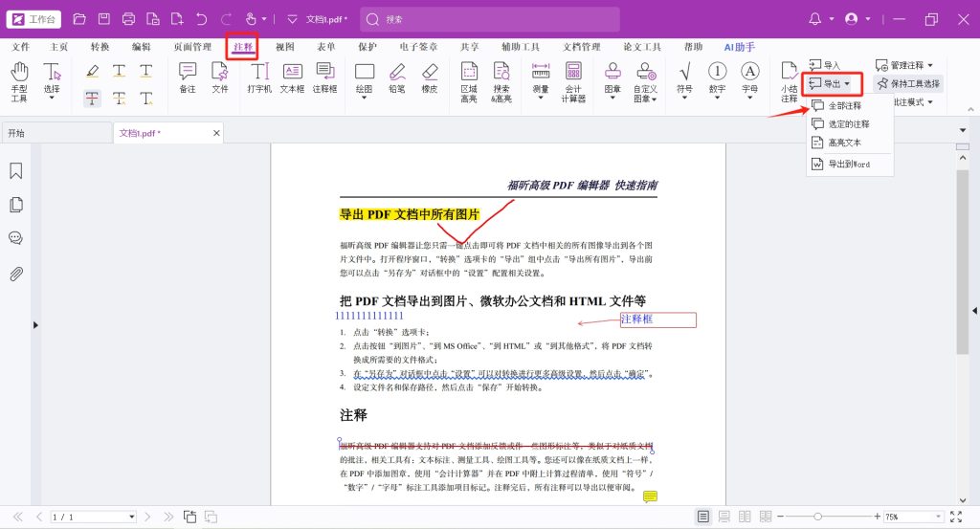980x529 pixels.
Task: Open the Accounting Calculator (会计计算器)
Action: coord(573,81)
